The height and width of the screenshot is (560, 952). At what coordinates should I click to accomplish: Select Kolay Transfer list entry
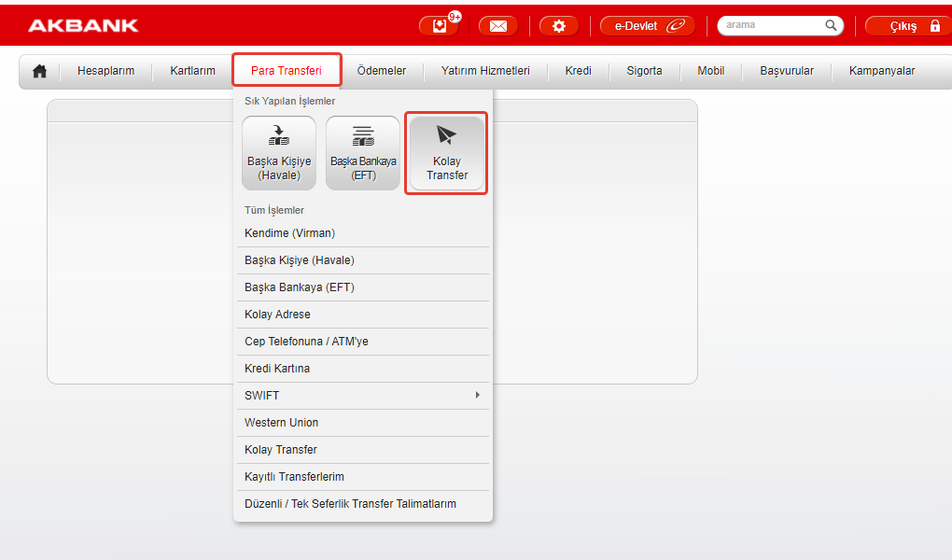362,450
